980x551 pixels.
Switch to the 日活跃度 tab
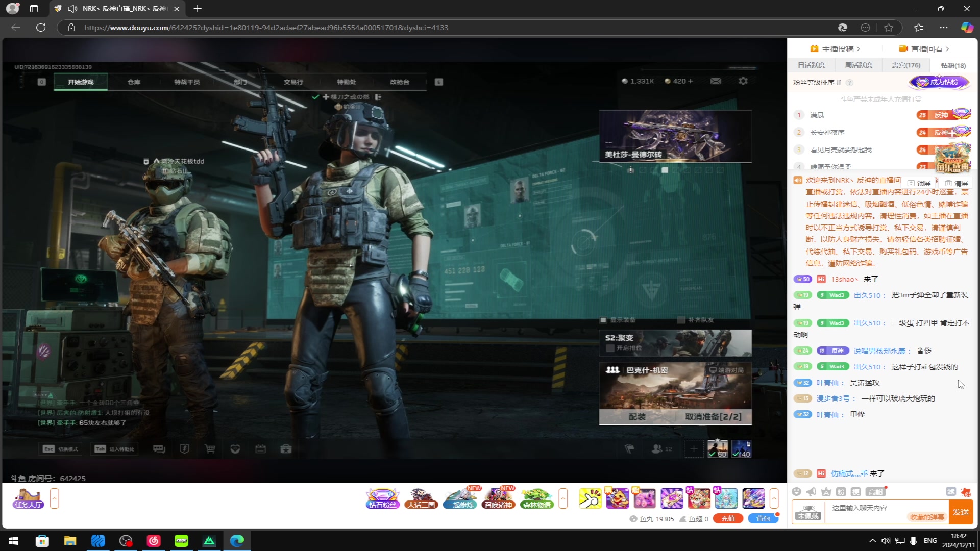pyautogui.click(x=811, y=65)
